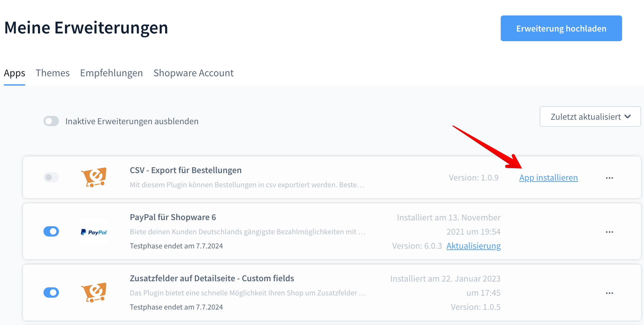Open the 'Zuletzt aktualisiert' sort dropdown
Viewport: 644px width, 325px height.
[590, 116]
